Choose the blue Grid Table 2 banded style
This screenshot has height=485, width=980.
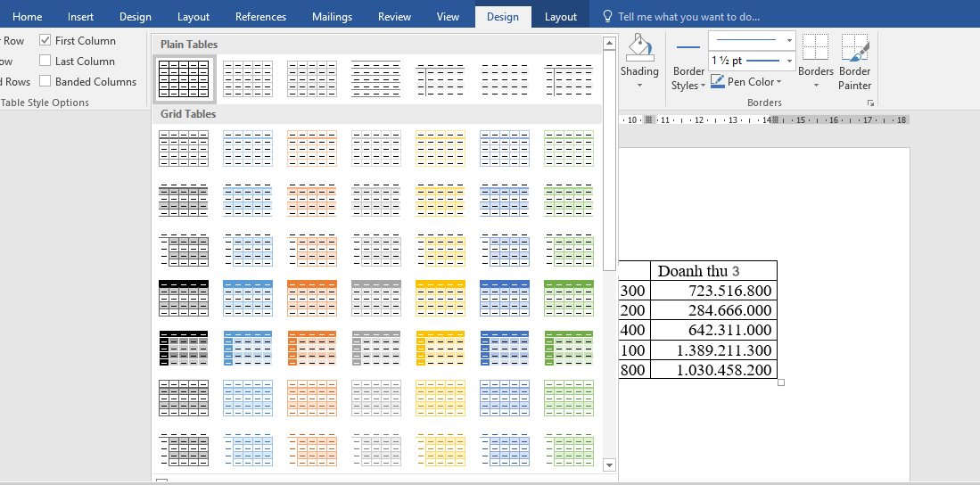[x=248, y=200]
